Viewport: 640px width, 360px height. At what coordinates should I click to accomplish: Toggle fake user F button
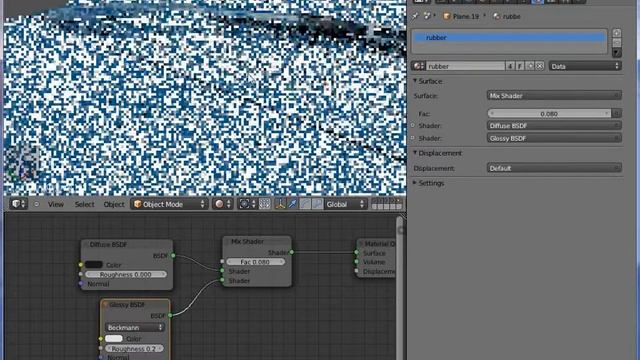tap(520, 66)
